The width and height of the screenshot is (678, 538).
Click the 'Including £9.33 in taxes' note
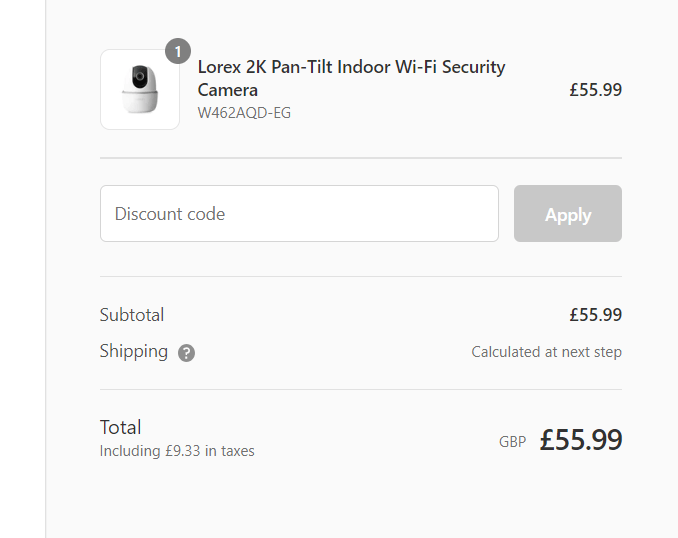(177, 451)
